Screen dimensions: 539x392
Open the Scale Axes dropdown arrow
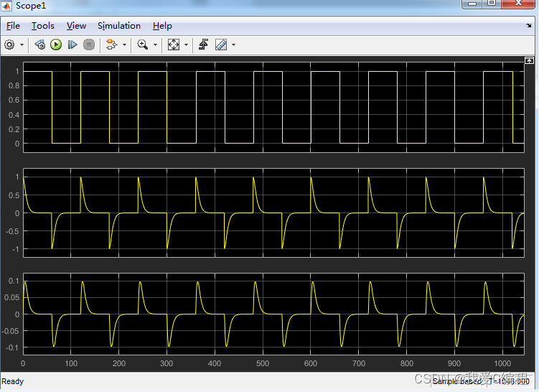(186, 45)
